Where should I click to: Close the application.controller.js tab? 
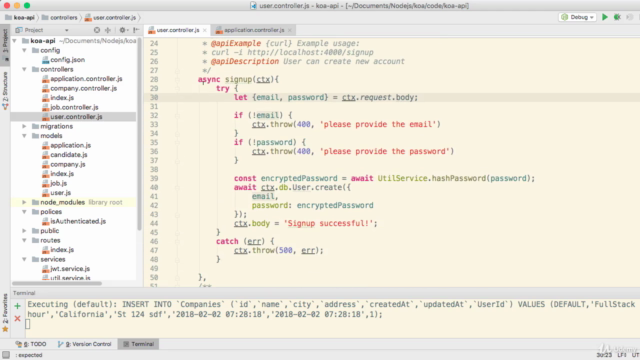click(289, 31)
